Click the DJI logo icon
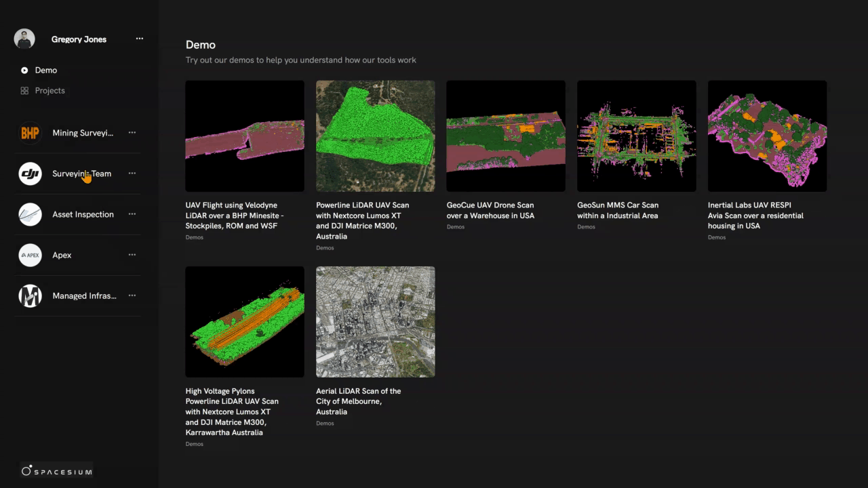Viewport: 868px width, 488px height. (30, 174)
